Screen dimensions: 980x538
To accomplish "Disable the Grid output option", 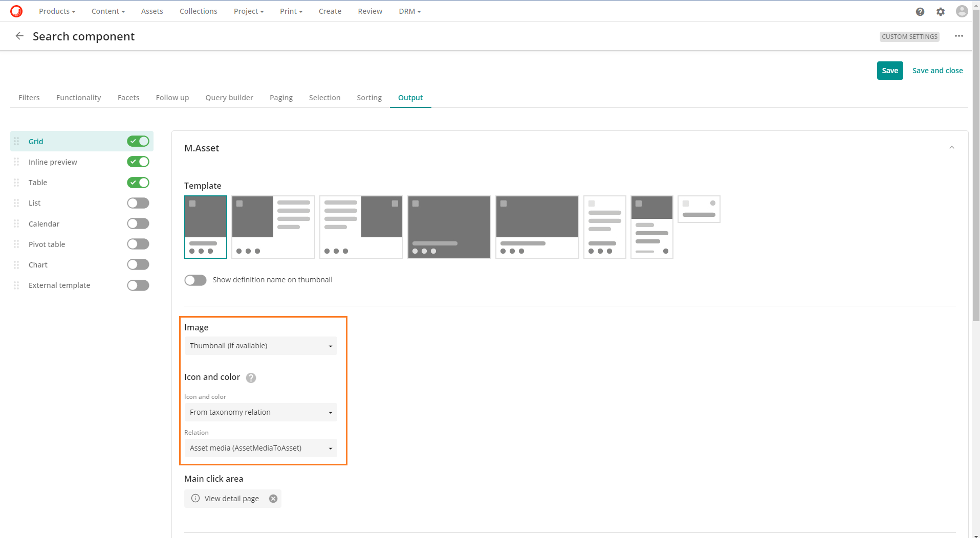I will (138, 141).
